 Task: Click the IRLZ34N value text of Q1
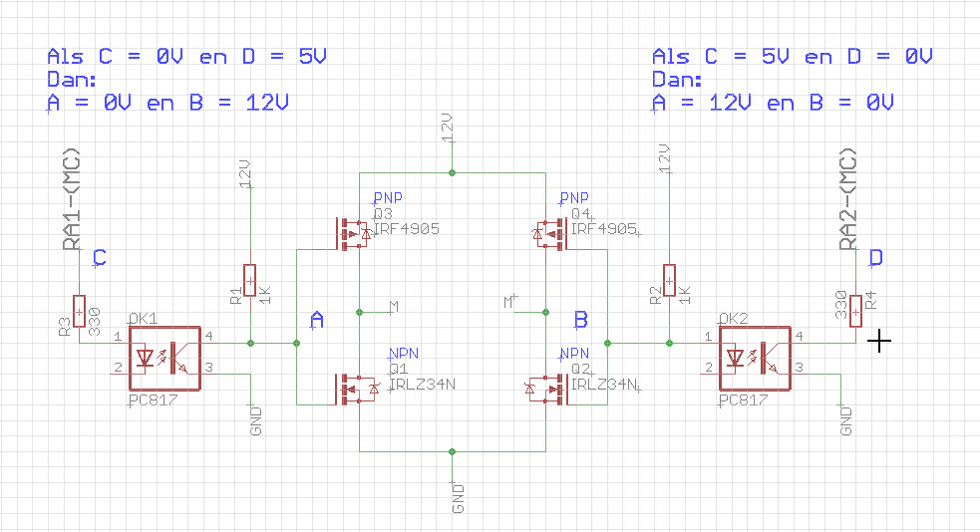coord(422,385)
